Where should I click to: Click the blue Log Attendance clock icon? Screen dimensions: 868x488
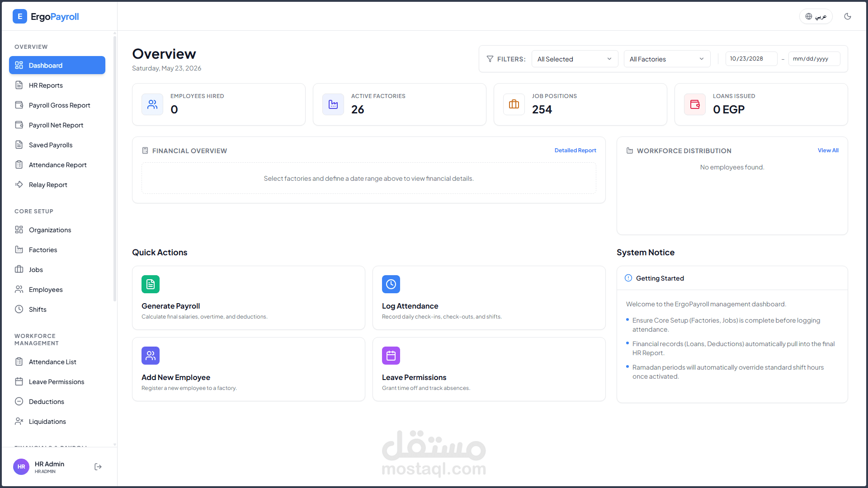391,284
